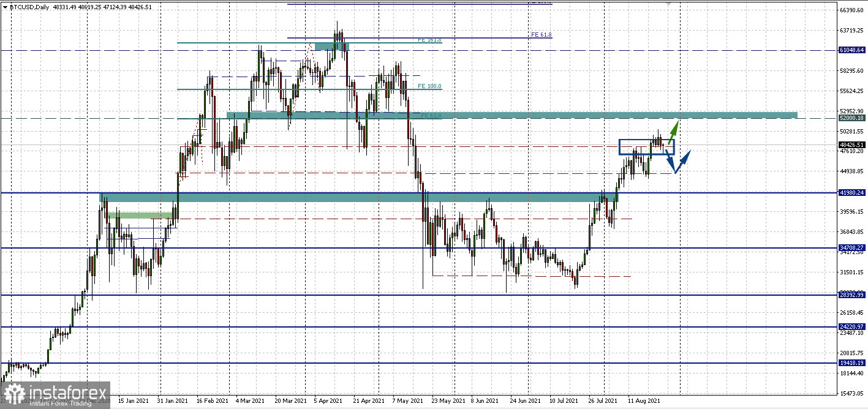Click the 52000.18 price level label
This screenshot has height=409, width=868.
click(x=852, y=118)
